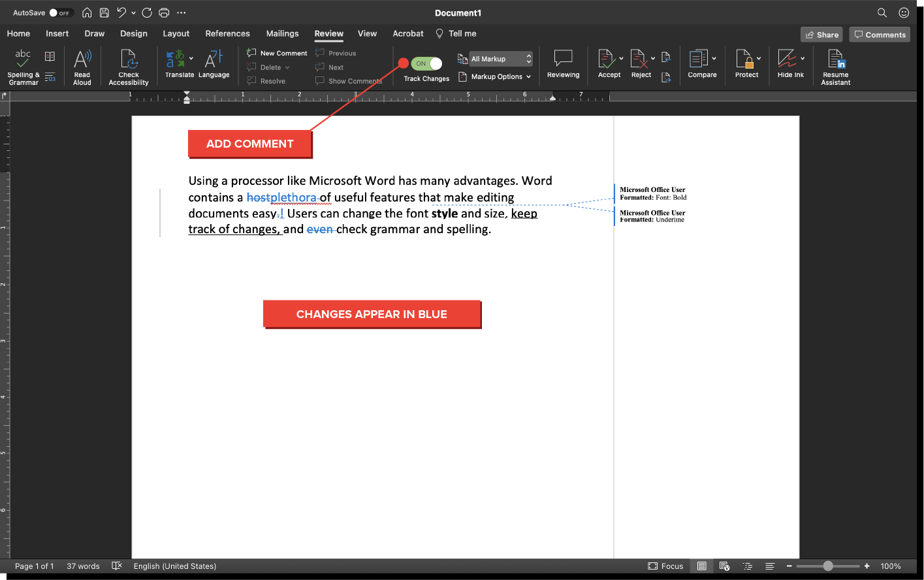This screenshot has width=924, height=580.
Task: Expand the Delete comment dropdown arrow
Action: coord(287,67)
